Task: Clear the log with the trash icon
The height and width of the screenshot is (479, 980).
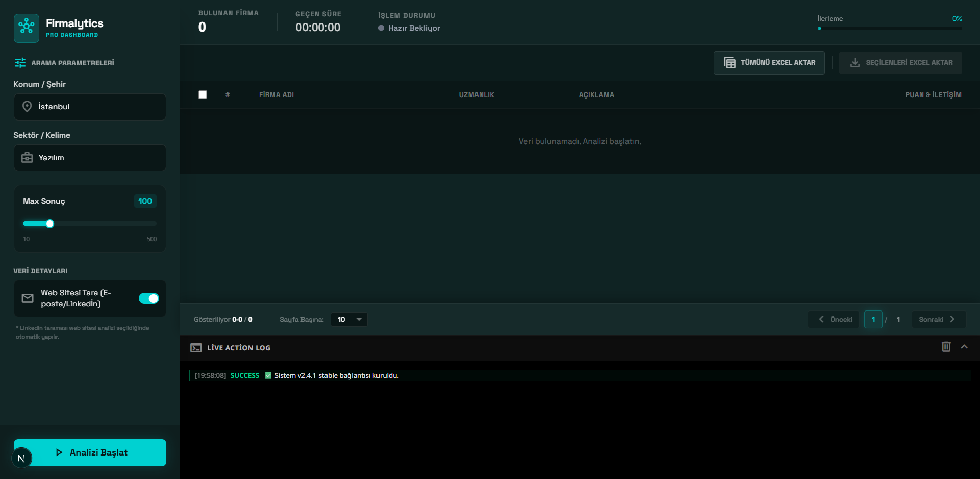Action: point(946,347)
